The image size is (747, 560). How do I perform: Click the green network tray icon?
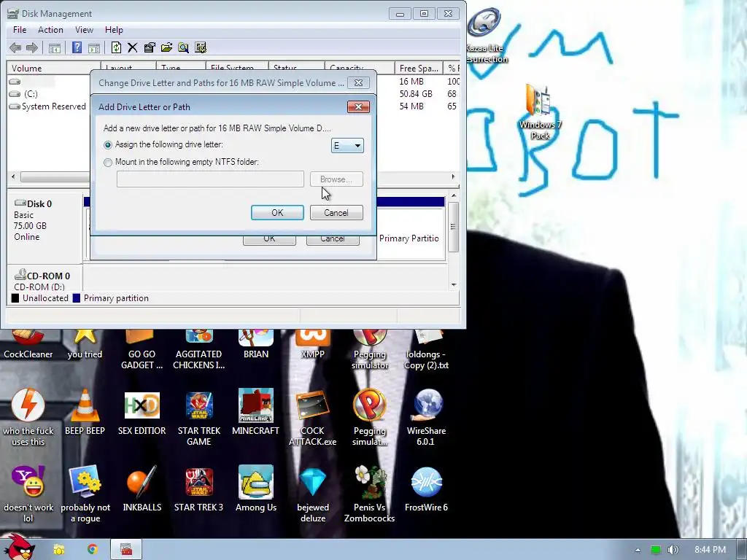[x=656, y=550]
